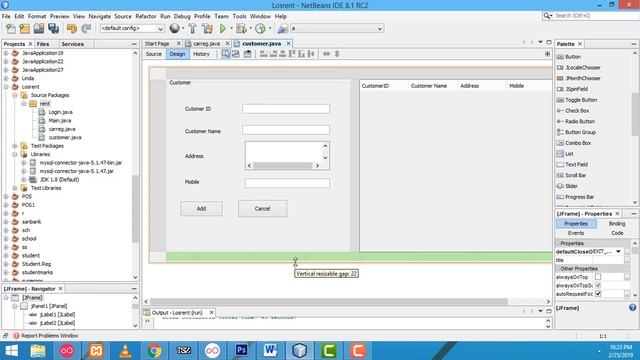
Task: Select the Connection Mode designer icon
Action: tap(236, 54)
